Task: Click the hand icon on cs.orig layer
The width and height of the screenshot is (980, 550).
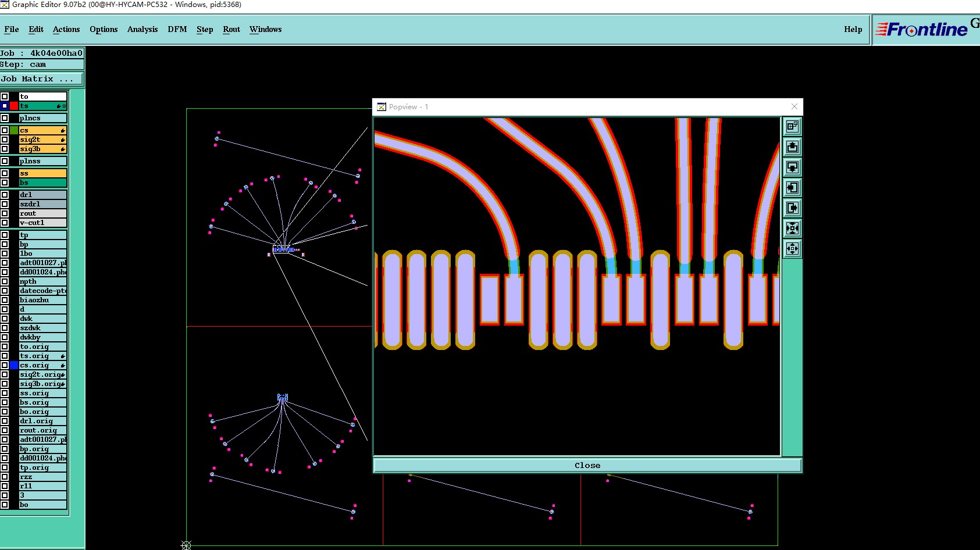Action: (x=63, y=366)
